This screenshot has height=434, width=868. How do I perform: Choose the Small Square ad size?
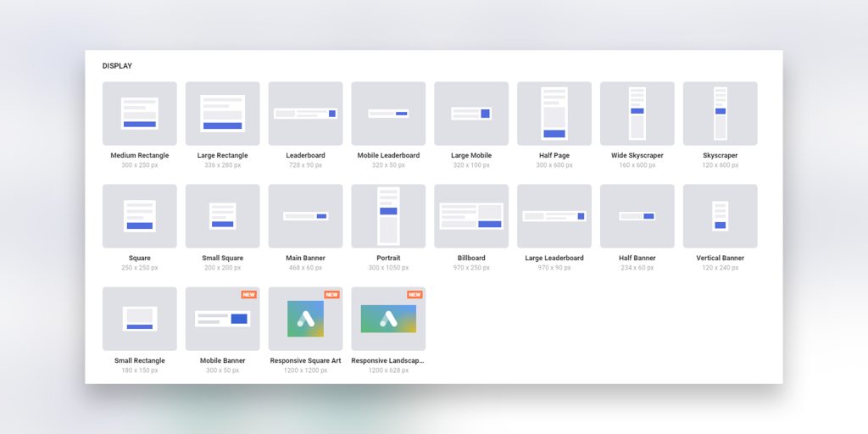pos(222,216)
